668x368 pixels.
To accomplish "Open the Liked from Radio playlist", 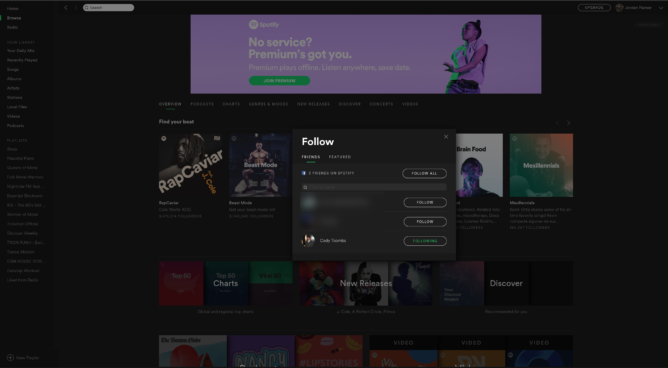I will pos(22,280).
